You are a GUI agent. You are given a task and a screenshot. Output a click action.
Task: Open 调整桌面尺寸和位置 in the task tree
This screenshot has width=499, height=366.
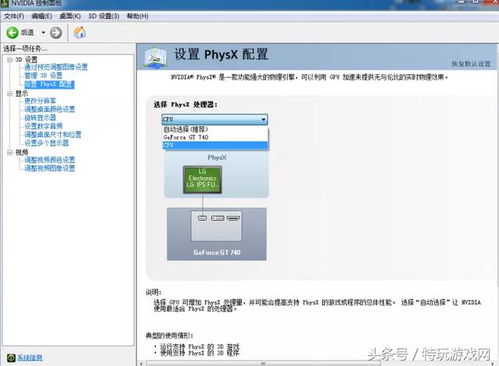click(53, 135)
